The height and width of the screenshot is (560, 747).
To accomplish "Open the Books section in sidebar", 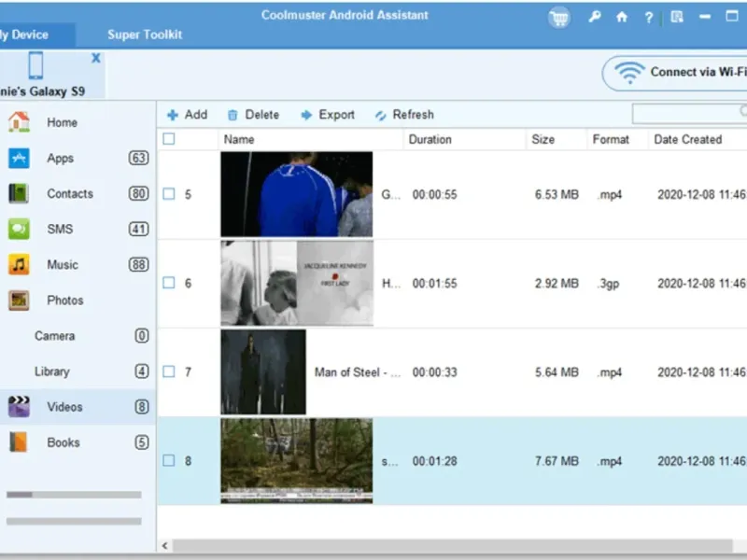I will 63,442.
